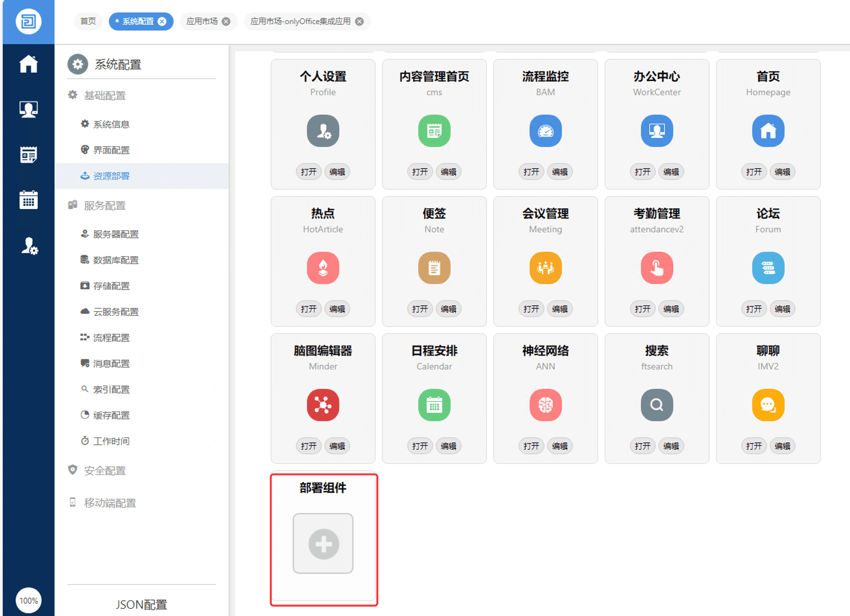Close the 系统配置 tab
Screen dimensions: 850x616
point(162,21)
